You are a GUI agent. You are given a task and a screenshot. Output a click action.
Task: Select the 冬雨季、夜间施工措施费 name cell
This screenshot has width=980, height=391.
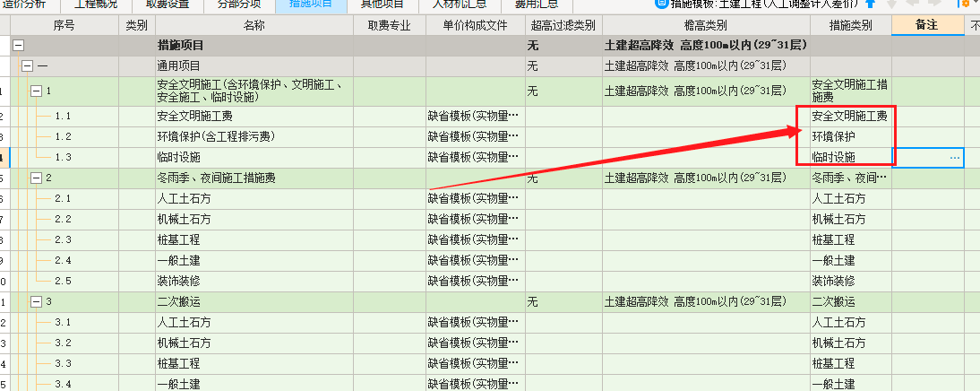[254, 178]
